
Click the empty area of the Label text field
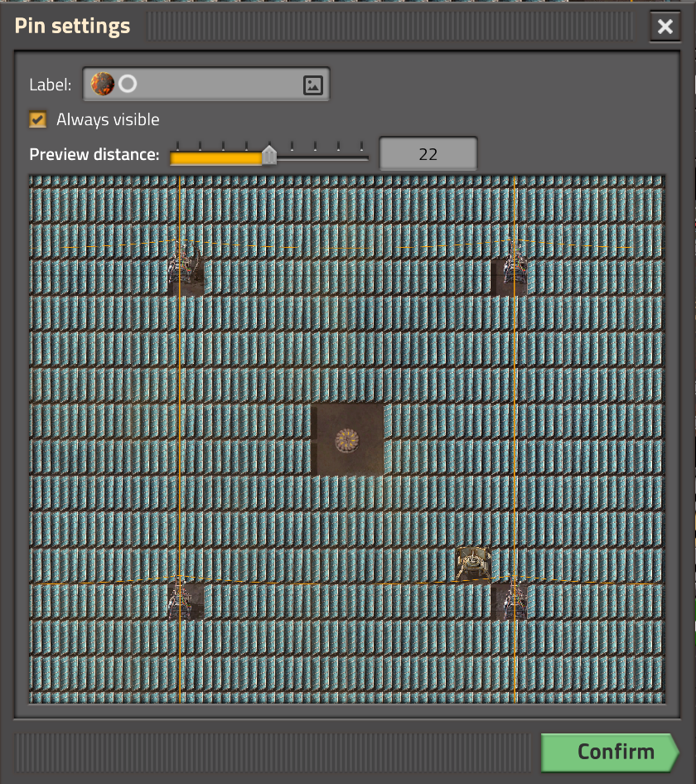[215, 85]
